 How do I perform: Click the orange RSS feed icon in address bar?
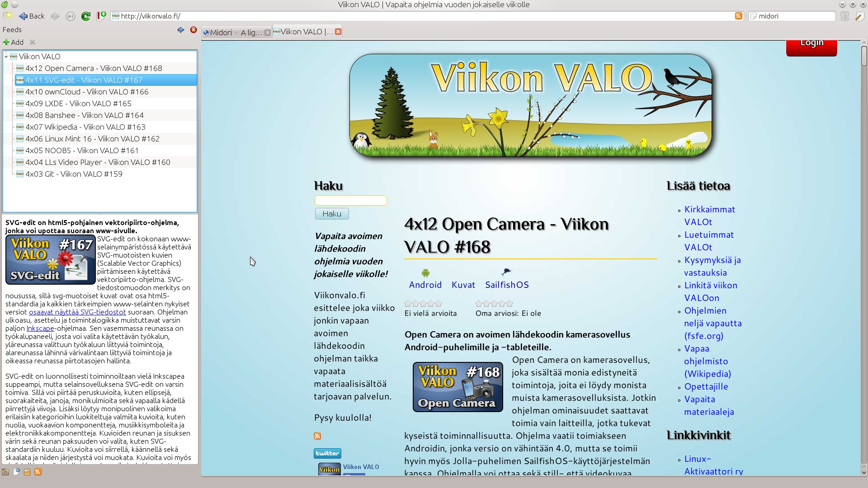click(x=739, y=16)
